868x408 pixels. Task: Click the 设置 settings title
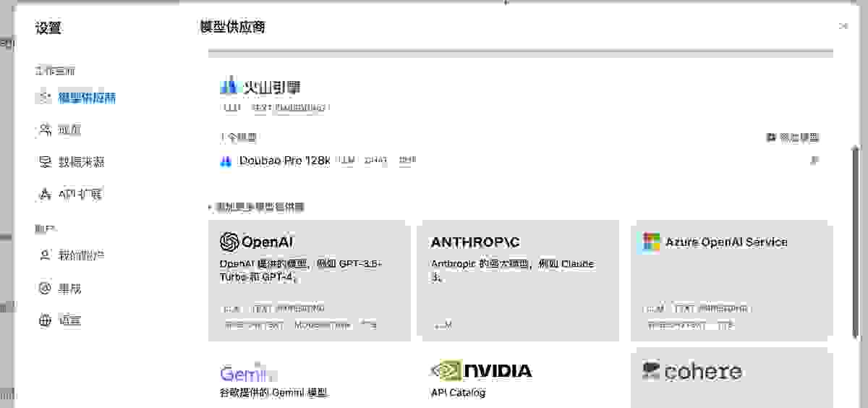pos(48,28)
